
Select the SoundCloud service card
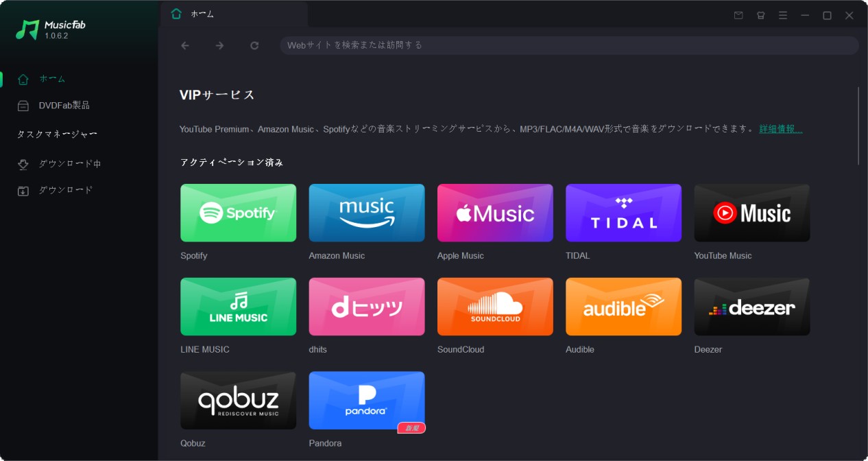[494, 307]
